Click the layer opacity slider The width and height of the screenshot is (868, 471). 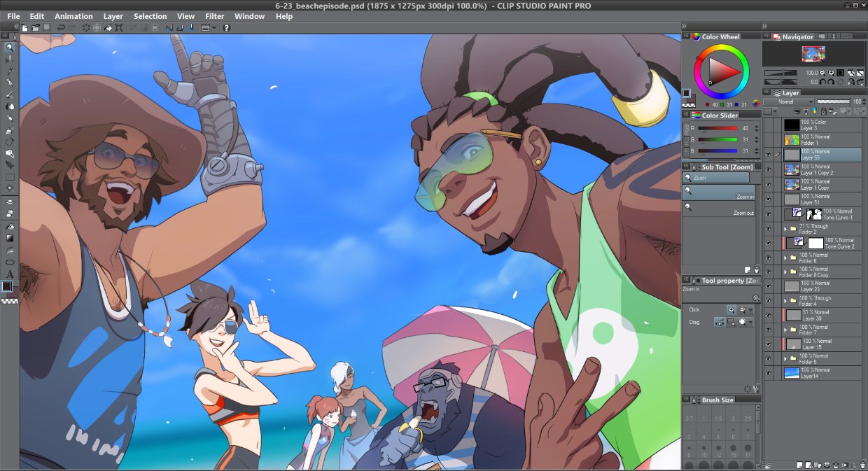834,101
